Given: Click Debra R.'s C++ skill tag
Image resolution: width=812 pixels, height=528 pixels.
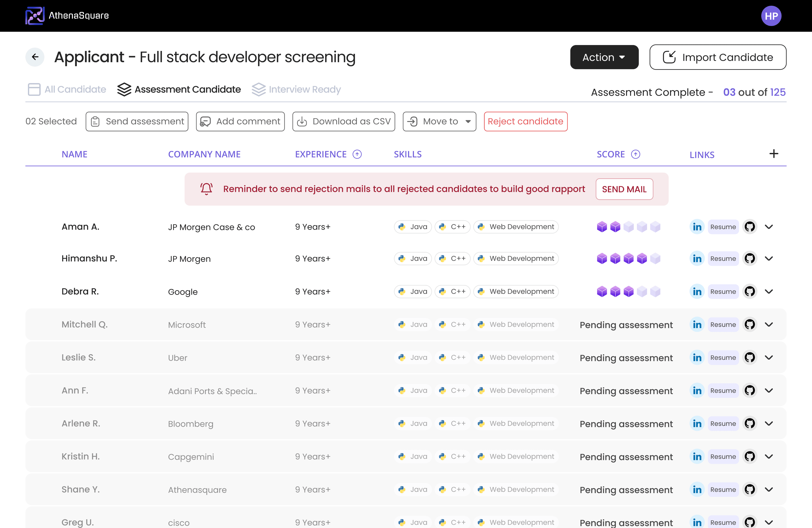Looking at the screenshot, I should pos(452,292).
